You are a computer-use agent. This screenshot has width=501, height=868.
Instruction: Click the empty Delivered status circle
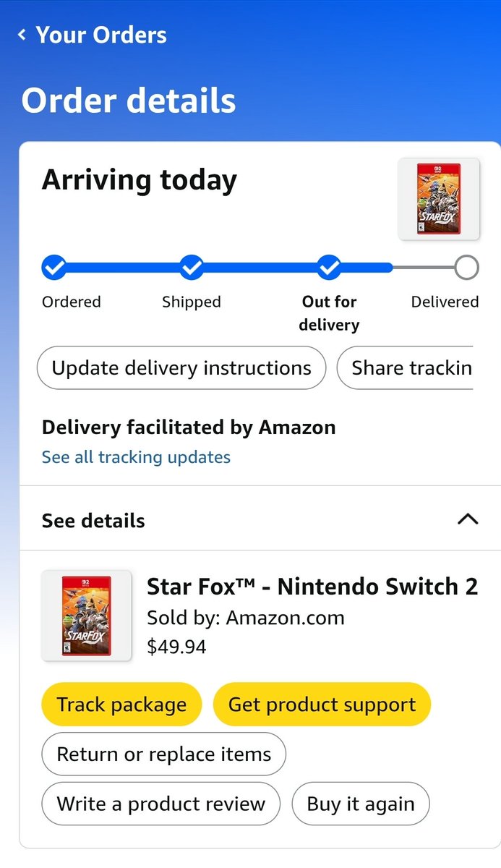tap(467, 267)
